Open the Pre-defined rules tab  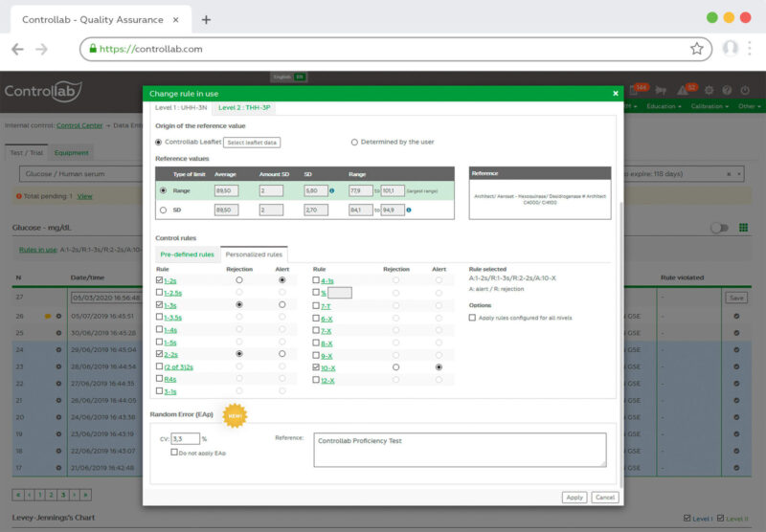click(187, 255)
